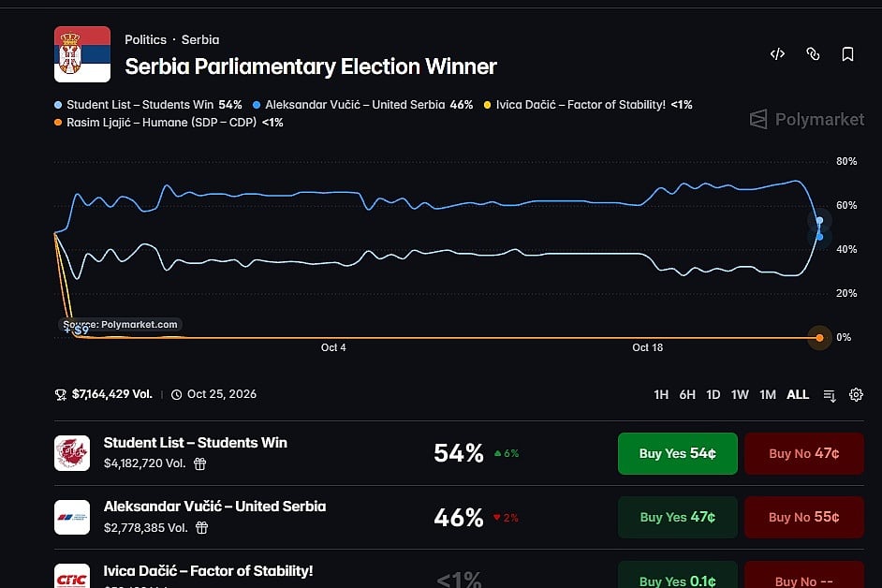Switch chart to 1M range

click(767, 394)
